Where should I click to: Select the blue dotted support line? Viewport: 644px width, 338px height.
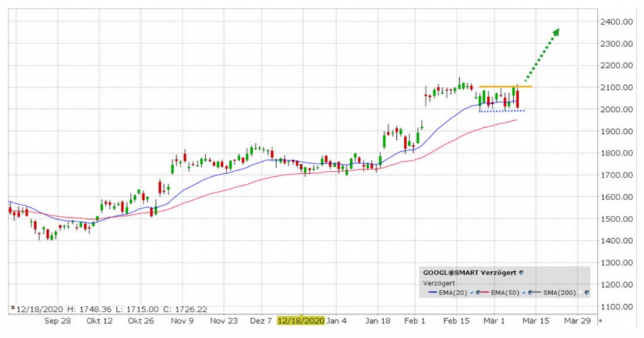[501, 111]
